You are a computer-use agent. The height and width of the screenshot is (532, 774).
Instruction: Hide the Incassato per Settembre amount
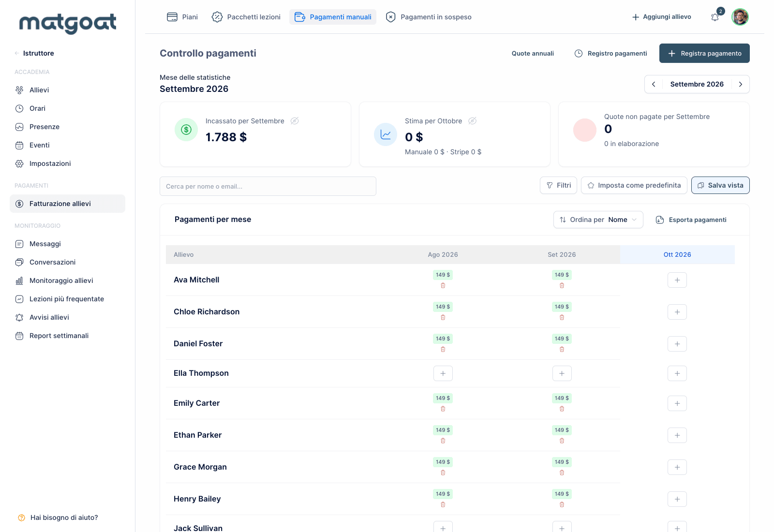coord(295,121)
